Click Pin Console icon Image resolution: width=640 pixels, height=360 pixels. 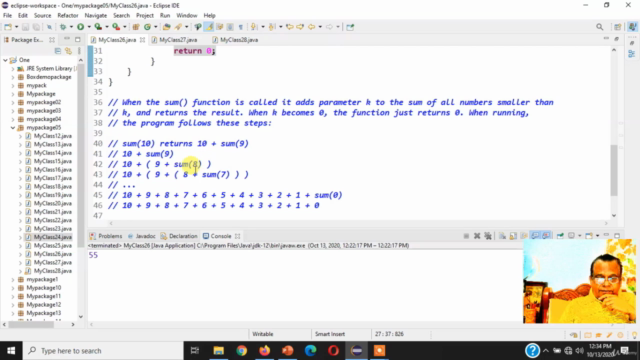coord(560,236)
